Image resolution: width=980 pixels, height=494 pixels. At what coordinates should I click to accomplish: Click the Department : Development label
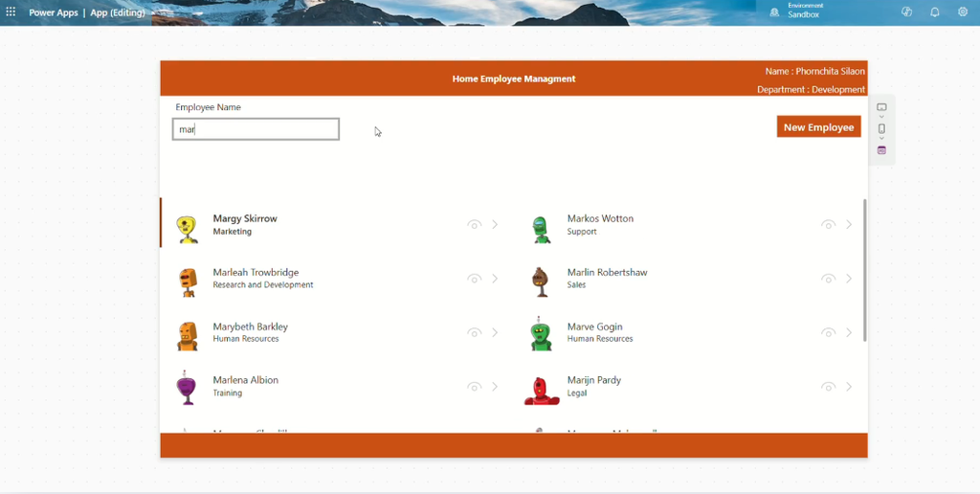(x=812, y=89)
